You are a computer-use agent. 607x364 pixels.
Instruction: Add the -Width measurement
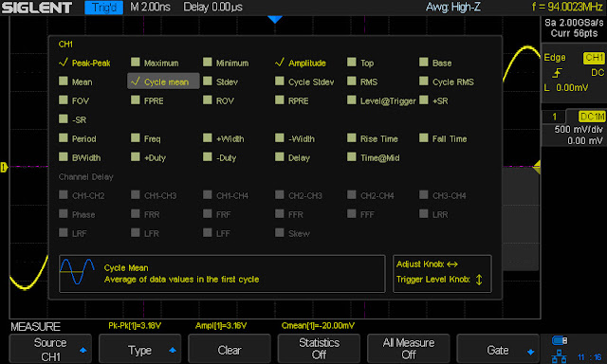280,137
